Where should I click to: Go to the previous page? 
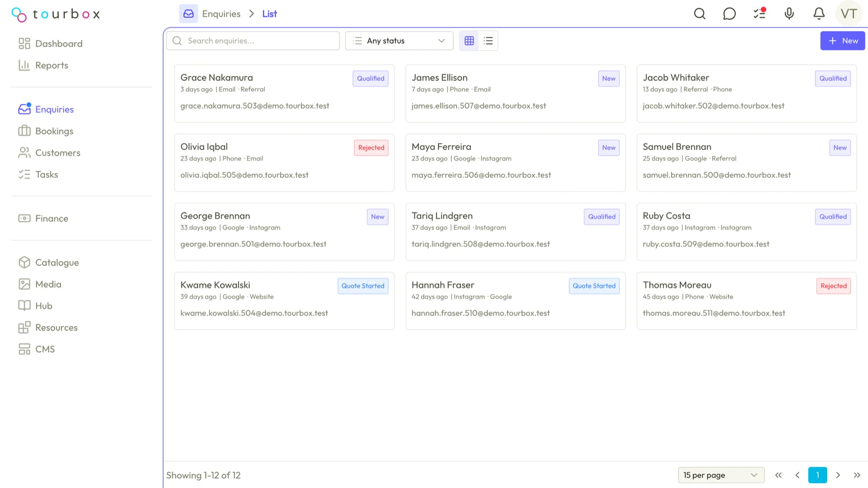(x=798, y=475)
